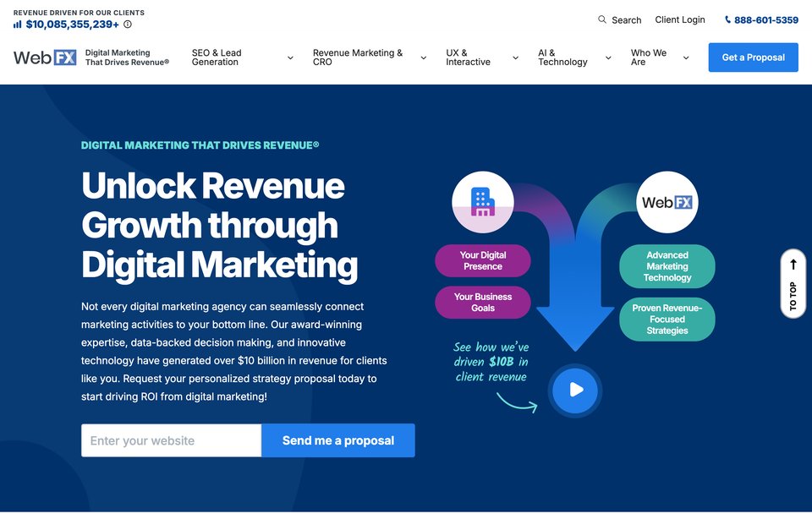Open the Client Login link
The width and height of the screenshot is (812, 530).
(679, 19)
